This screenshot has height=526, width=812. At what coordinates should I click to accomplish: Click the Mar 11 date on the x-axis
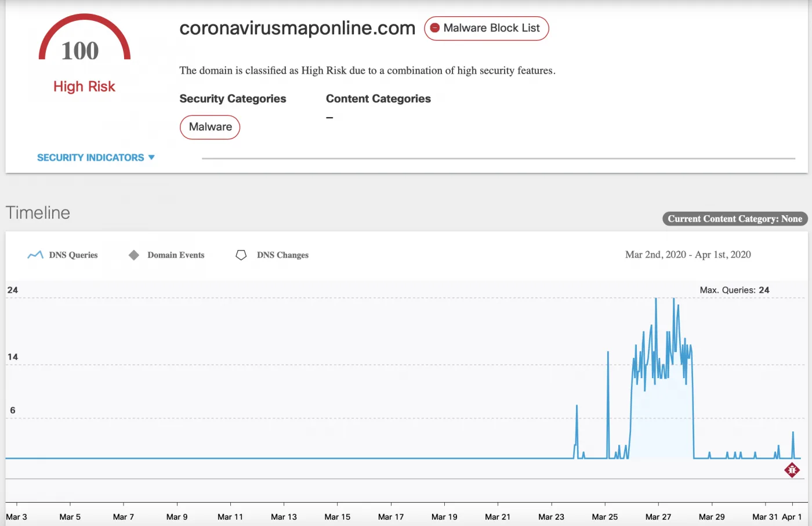[230, 517]
